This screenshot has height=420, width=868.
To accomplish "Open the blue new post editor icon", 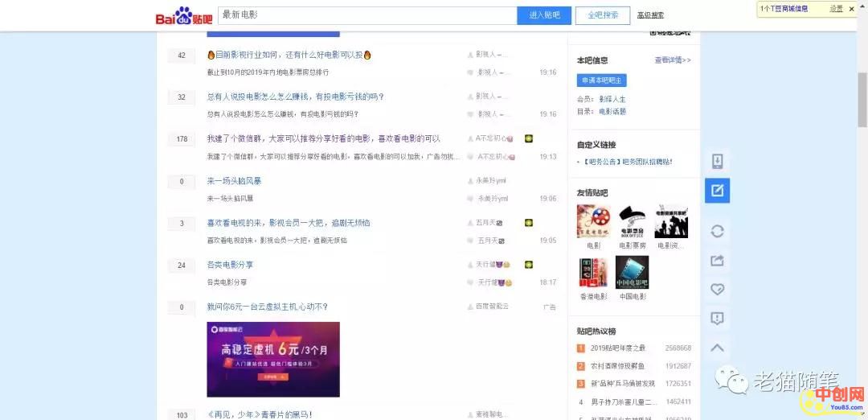I will [717, 191].
